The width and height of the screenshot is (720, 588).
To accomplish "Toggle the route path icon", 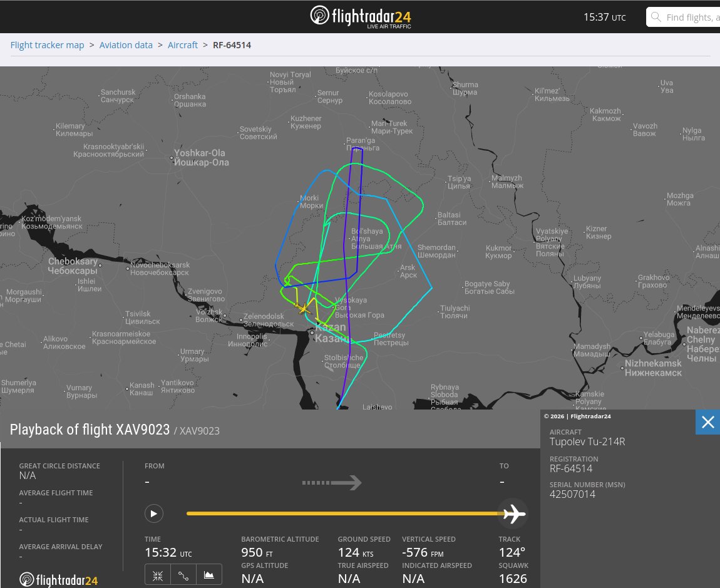I will [x=183, y=575].
